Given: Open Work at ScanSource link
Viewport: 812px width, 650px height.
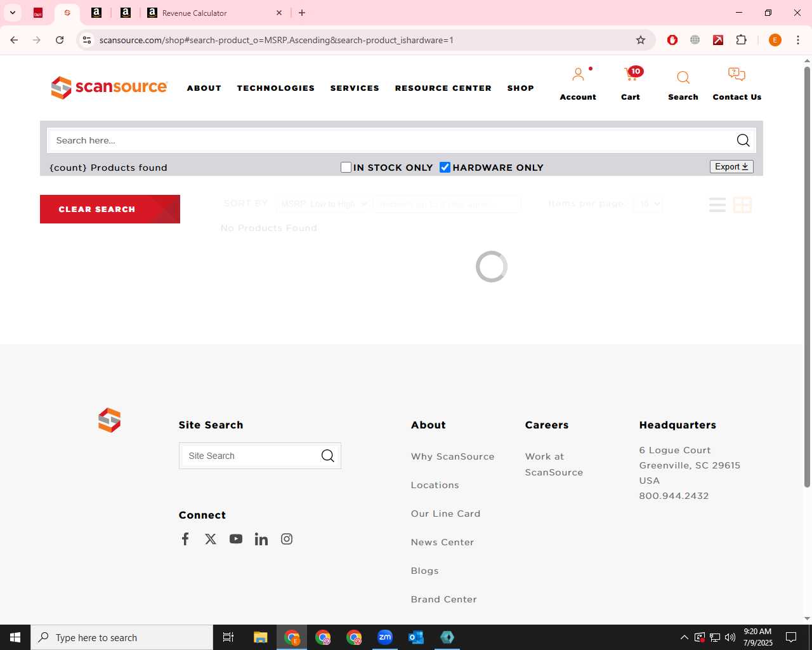Looking at the screenshot, I should (554, 464).
